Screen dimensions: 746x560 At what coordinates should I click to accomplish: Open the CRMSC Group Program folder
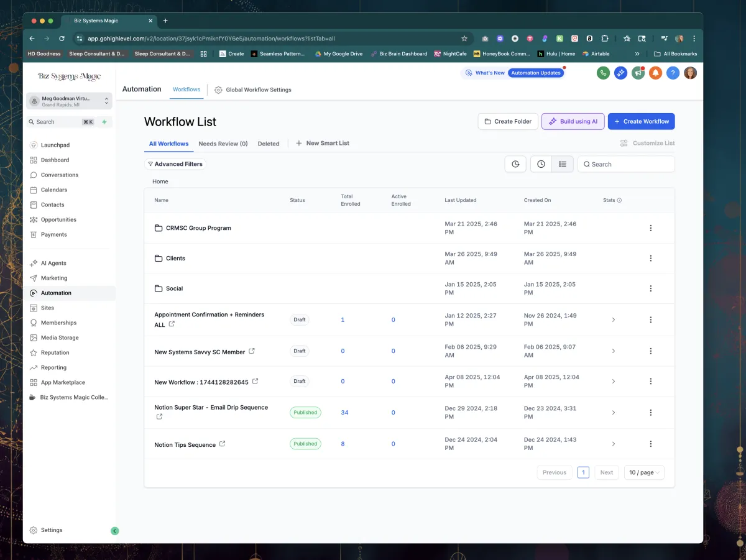pos(198,228)
